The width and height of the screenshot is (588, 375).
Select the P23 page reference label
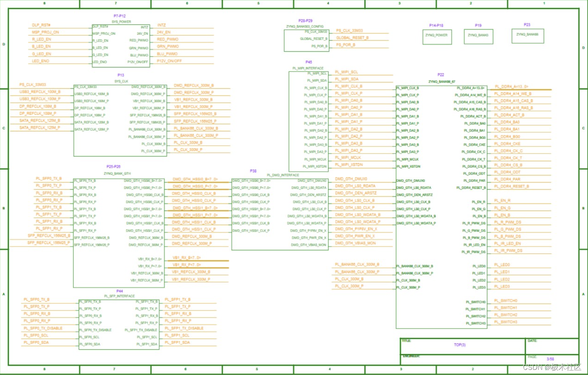(527, 24)
